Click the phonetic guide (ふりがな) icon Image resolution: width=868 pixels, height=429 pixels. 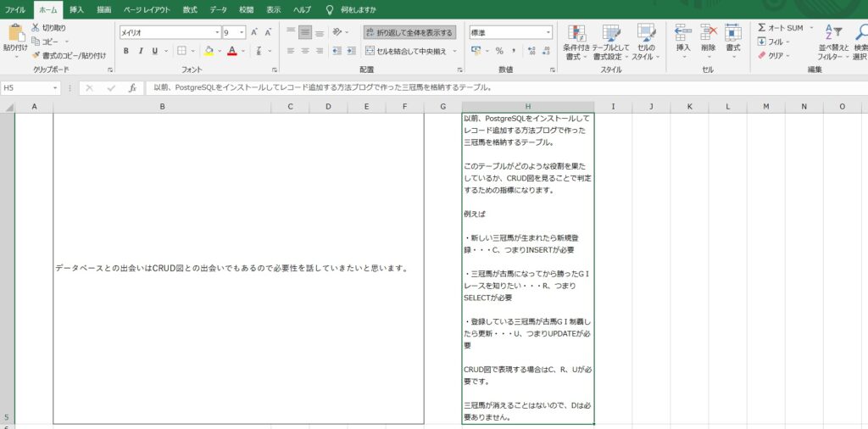point(259,51)
